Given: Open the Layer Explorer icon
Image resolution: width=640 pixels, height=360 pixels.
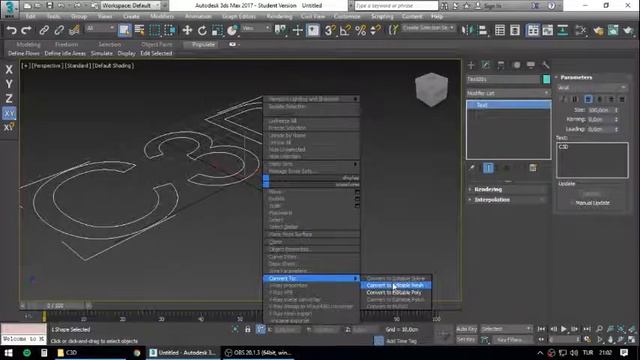Looking at the screenshot, I should pyautogui.click(x=515, y=30).
